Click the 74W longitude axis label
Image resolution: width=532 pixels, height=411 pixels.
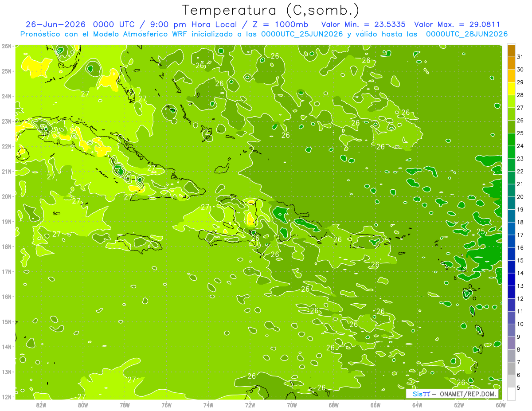[x=208, y=405]
